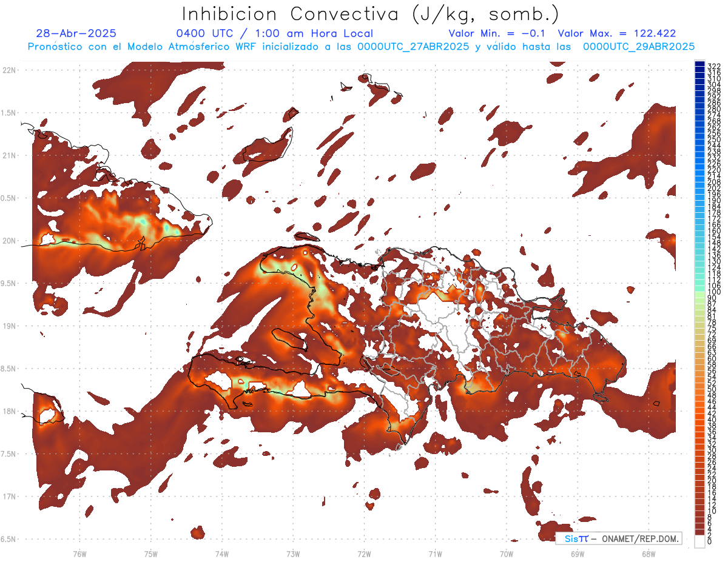The height and width of the screenshot is (562, 728).
Task: Click the '70W' longitude label
Action: [507, 554]
